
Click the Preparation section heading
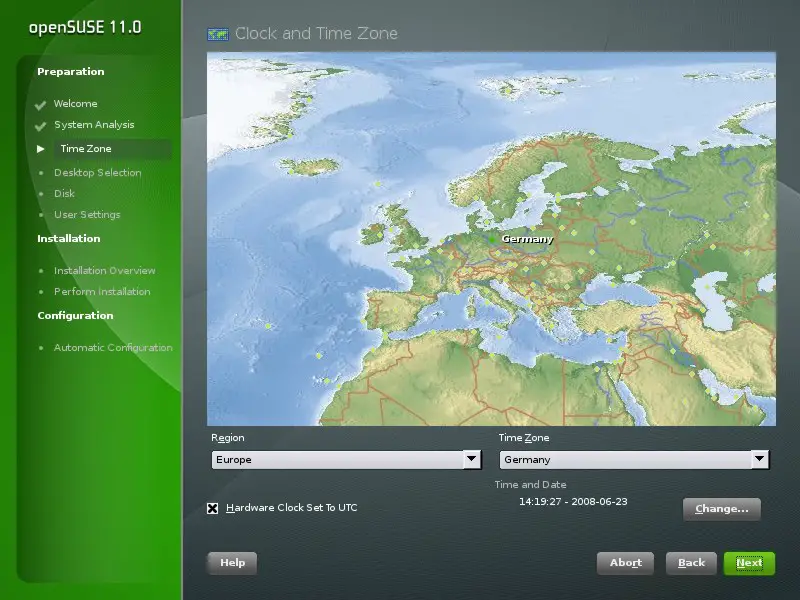click(70, 71)
